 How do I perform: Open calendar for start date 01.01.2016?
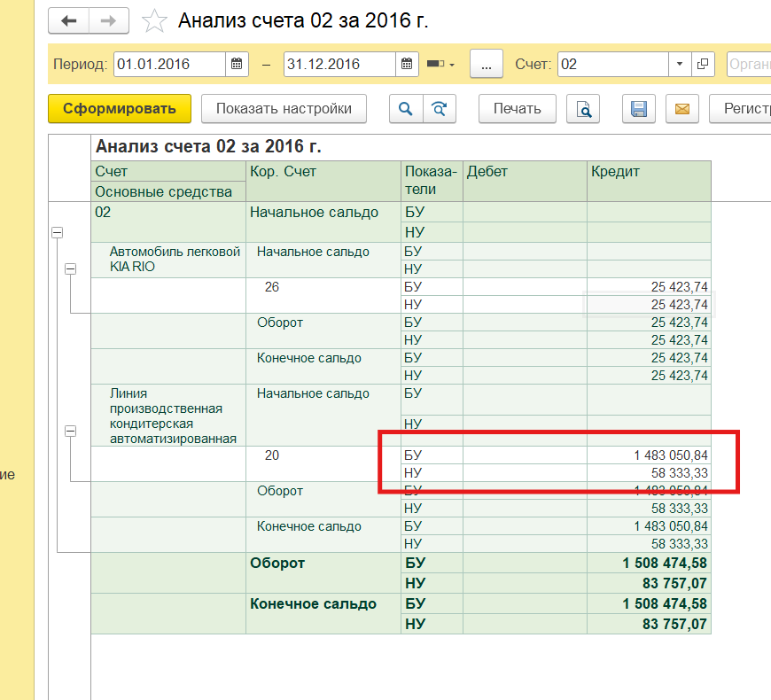tap(238, 64)
